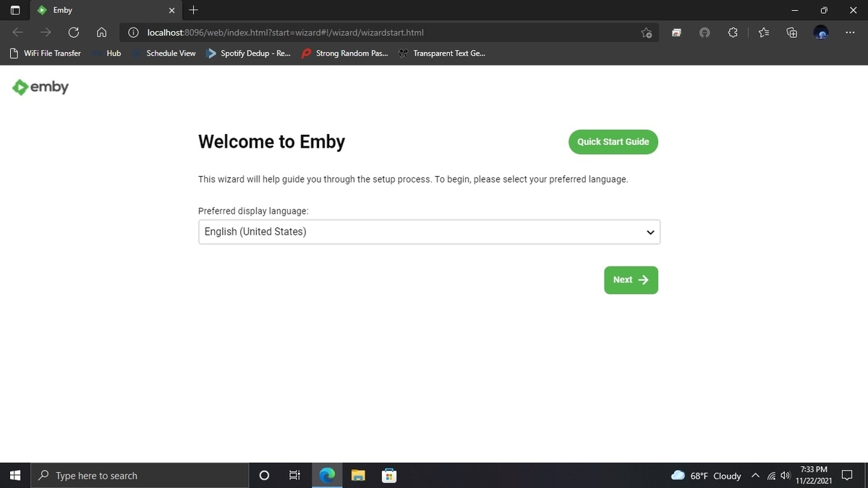Click the browser back arrow
This screenshot has height=488, width=868.
click(x=18, y=33)
